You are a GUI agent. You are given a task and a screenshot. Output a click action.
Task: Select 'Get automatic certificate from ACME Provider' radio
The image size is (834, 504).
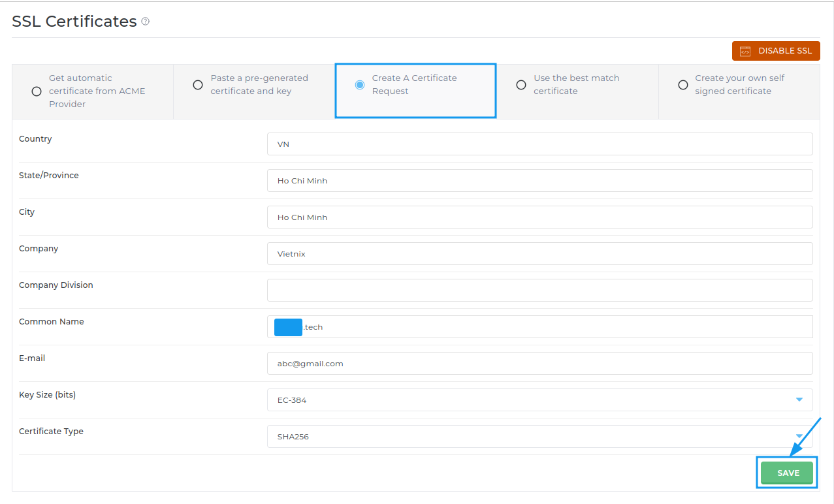[x=37, y=91]
